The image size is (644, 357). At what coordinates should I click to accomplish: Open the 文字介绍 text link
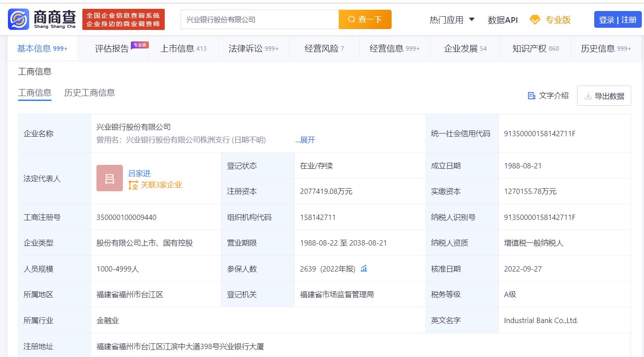554,96
